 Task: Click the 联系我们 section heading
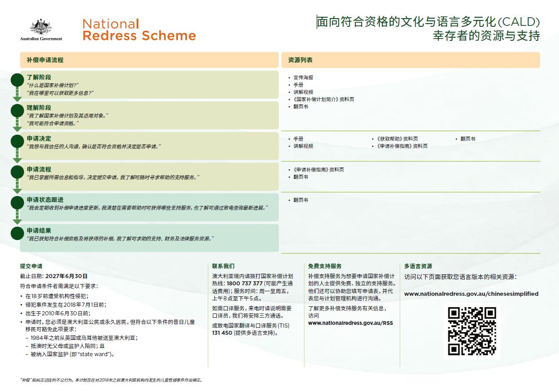(x=223, y=266)
